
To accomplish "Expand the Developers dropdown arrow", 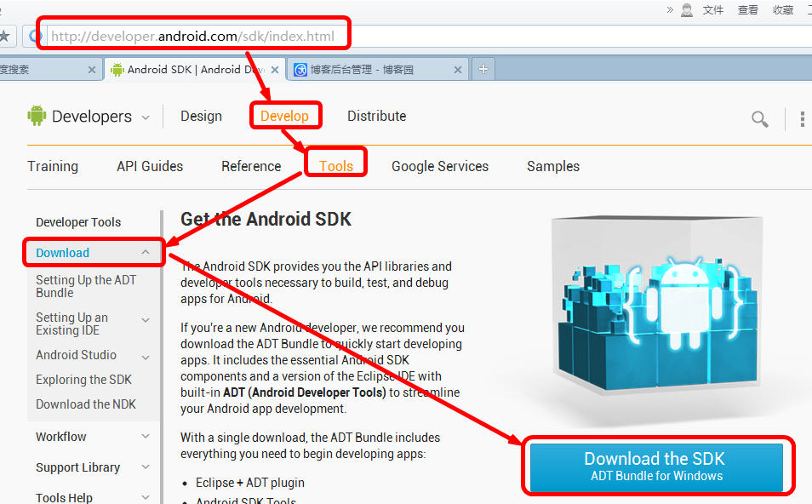I will pos(146,117).
